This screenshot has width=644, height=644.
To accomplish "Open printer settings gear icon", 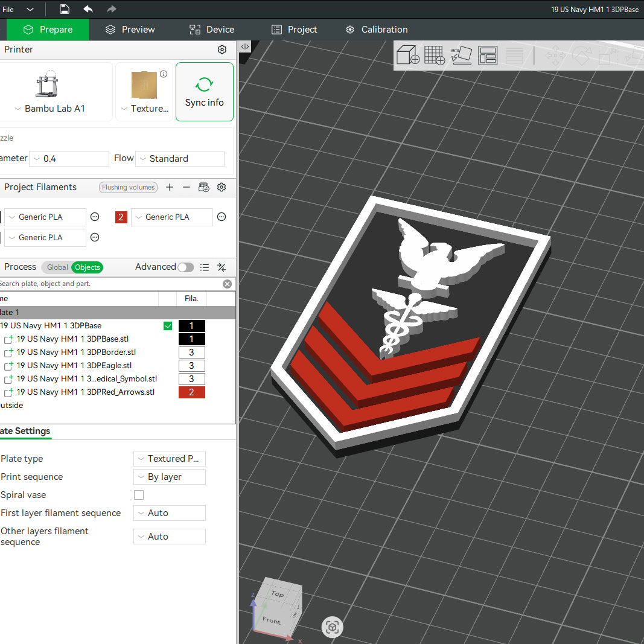I will (222, 49).
